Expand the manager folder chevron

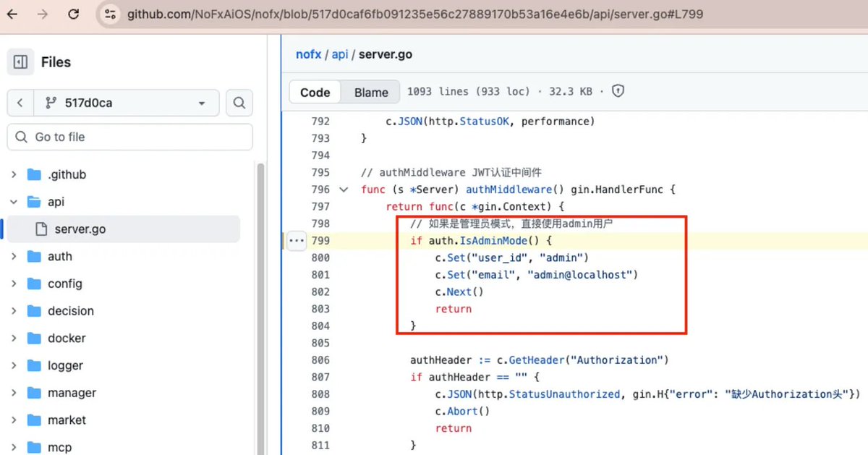pyautogui.click(x=14, y=393)
